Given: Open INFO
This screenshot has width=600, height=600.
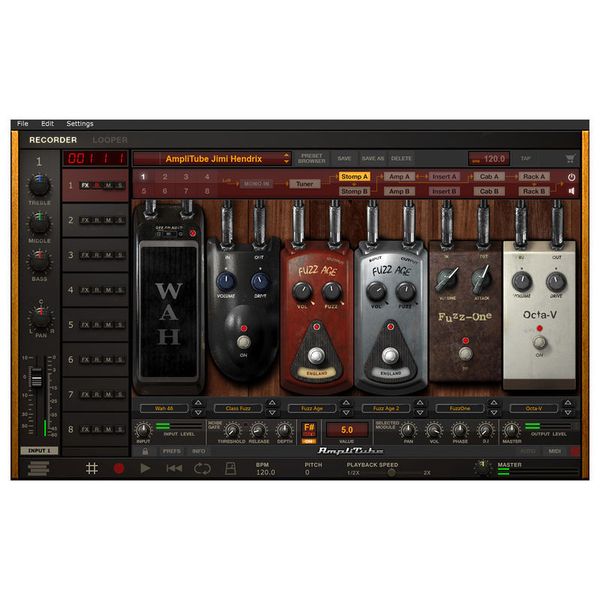Looking at the screenshot, I should tap(199, 452).
